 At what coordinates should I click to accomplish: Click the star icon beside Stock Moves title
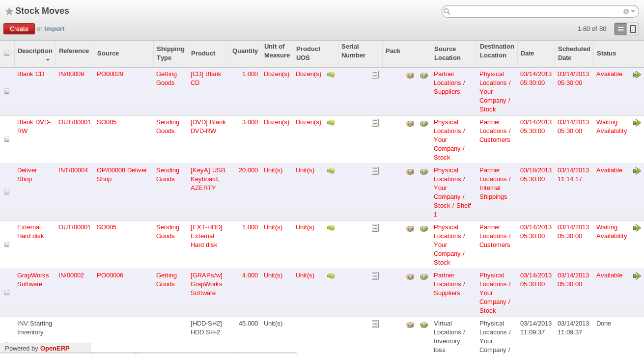[x=9, y=11]
